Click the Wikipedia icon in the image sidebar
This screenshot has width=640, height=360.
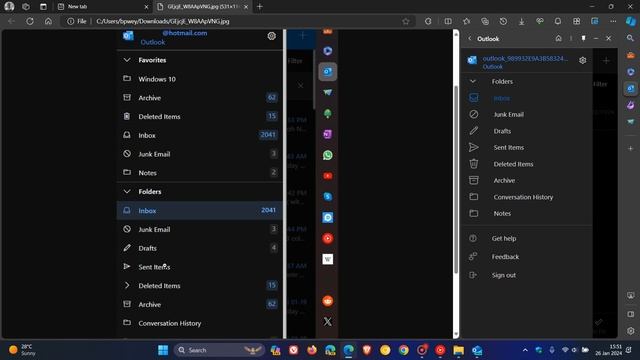[327, 259]
